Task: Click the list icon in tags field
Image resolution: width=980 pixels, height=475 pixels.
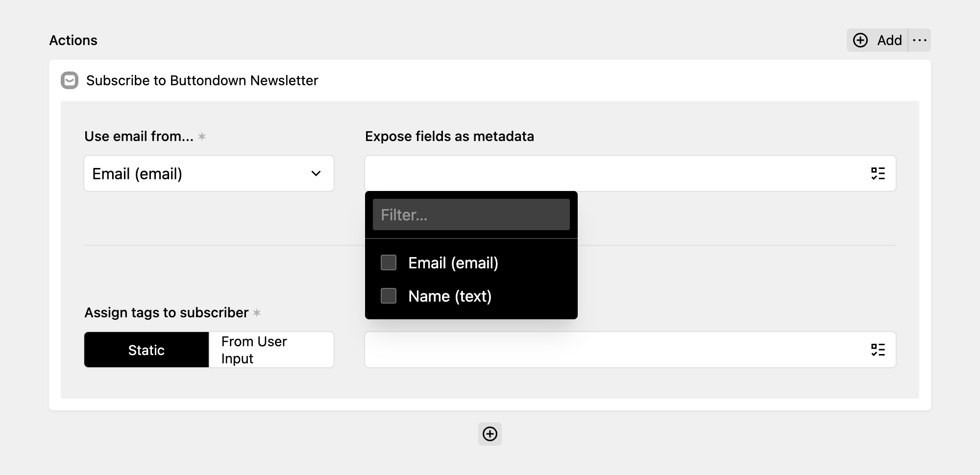Action: (x=878, y=350)
